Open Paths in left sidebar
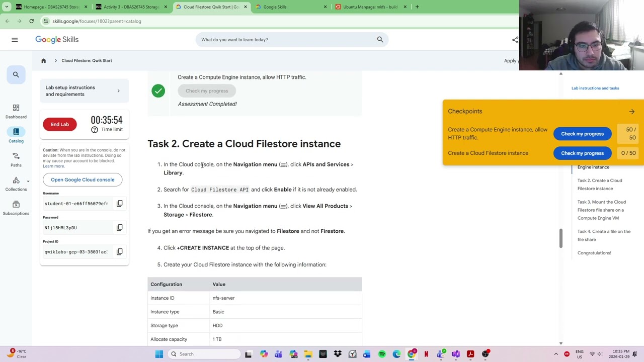 [16, 159]
